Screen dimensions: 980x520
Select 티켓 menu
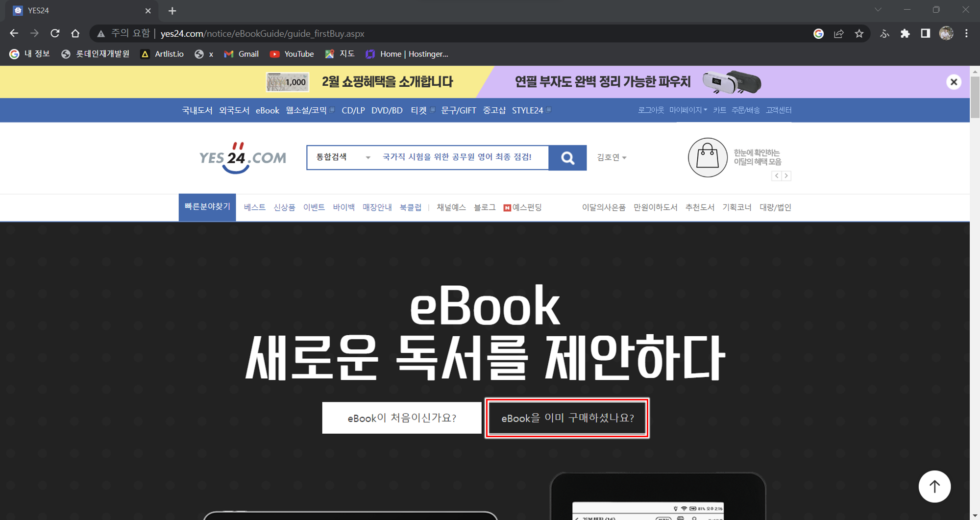tap(419, 110)
